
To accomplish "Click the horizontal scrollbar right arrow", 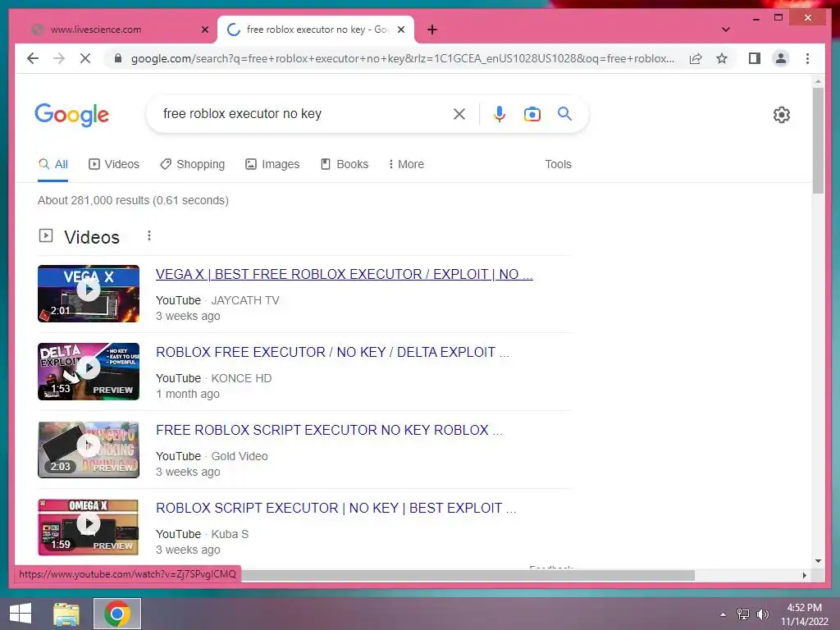I will [x=804, y=575].
